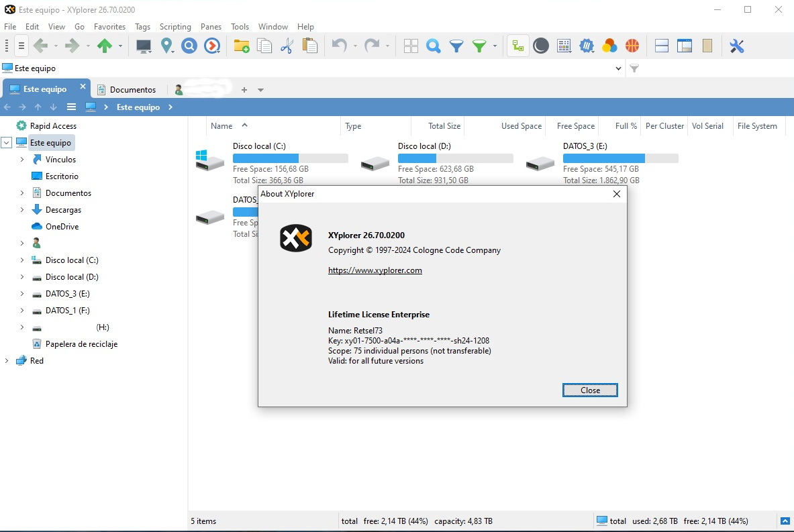Open the details grid columns icon
This screenshot has width=794, height=532.
point(564,46)
